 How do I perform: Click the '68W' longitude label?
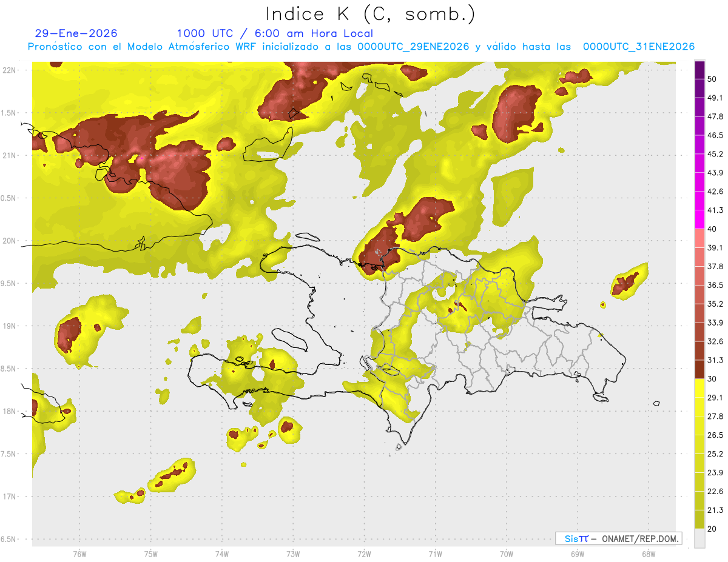click(648, 554)
